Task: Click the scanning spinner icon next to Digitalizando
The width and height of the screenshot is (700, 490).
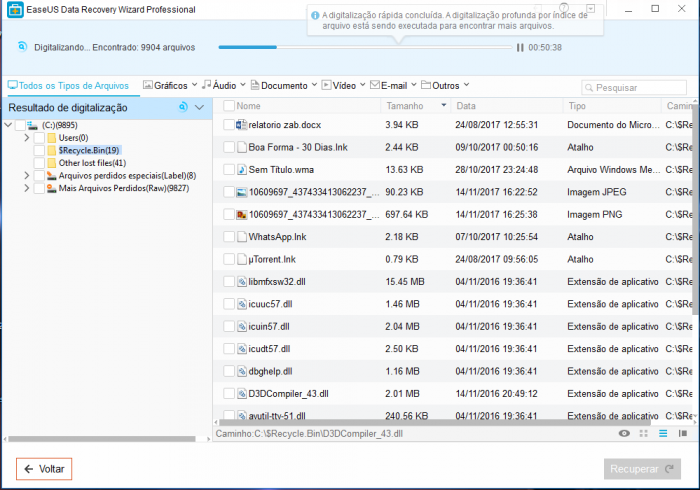Action: point(22,46)
